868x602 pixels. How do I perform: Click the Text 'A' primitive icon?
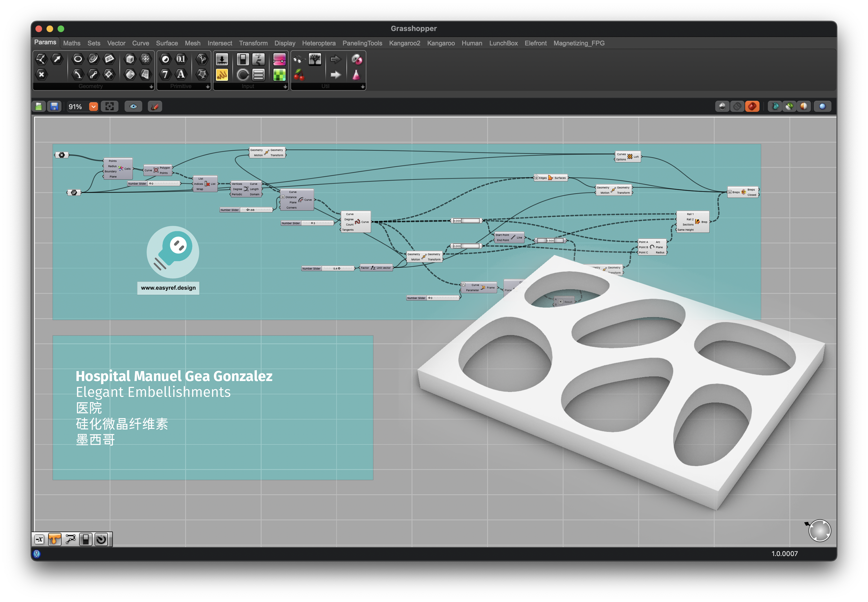tap(181, 74)
